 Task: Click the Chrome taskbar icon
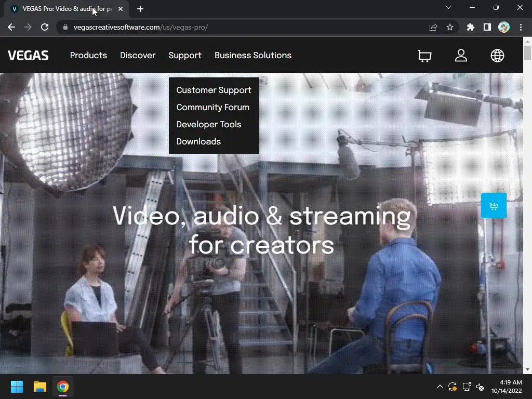pos(63,387)
